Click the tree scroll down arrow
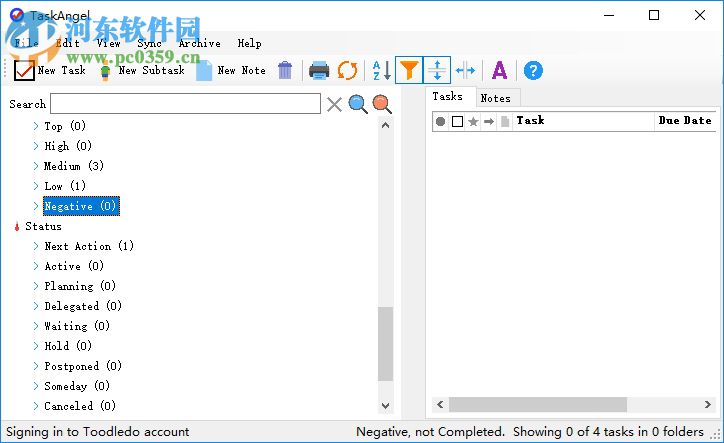724x443 pixels. point(386,406)
